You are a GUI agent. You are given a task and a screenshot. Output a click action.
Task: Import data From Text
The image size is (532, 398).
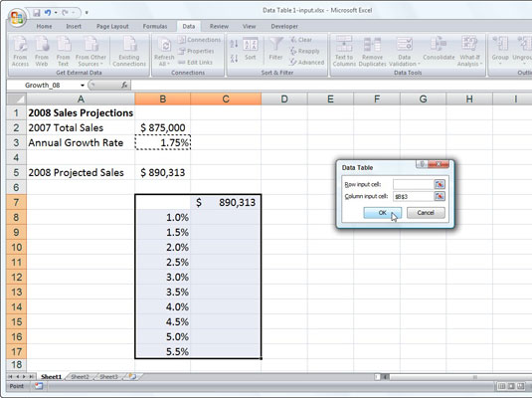63,52
